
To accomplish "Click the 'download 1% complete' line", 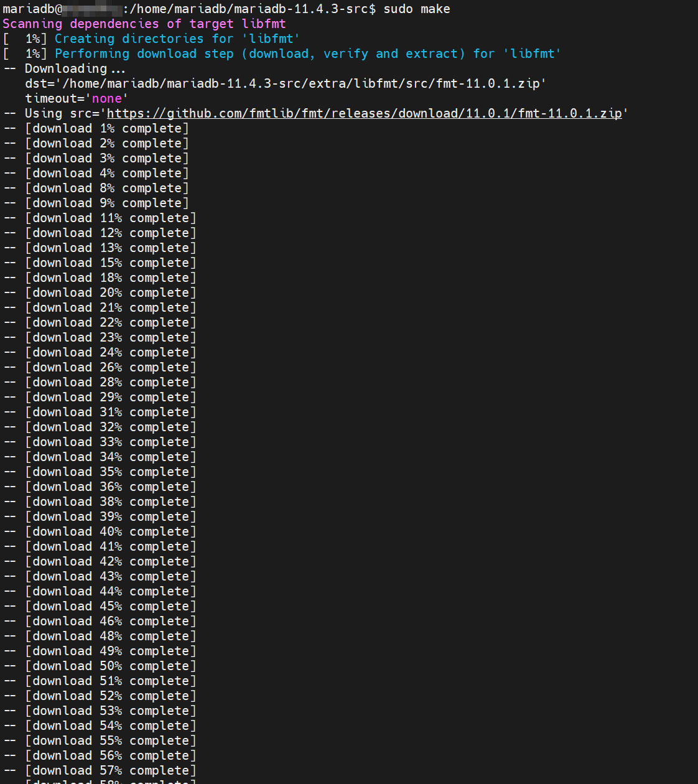I will (96, 129).
